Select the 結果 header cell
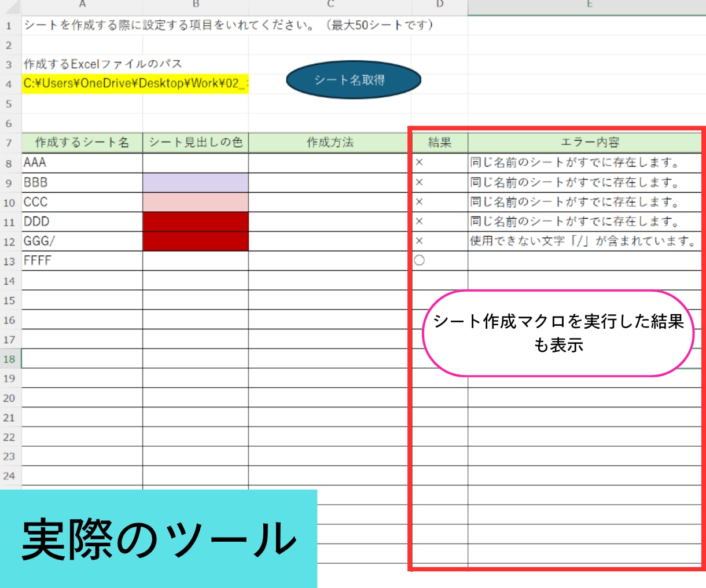 click(440, 142)
